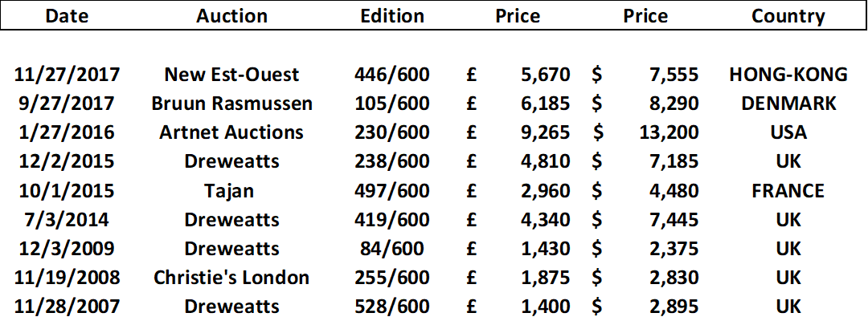Viewport: 868px width, 321px height.
Task: Click the DENMARK country cell
Action: pos(788,104)
